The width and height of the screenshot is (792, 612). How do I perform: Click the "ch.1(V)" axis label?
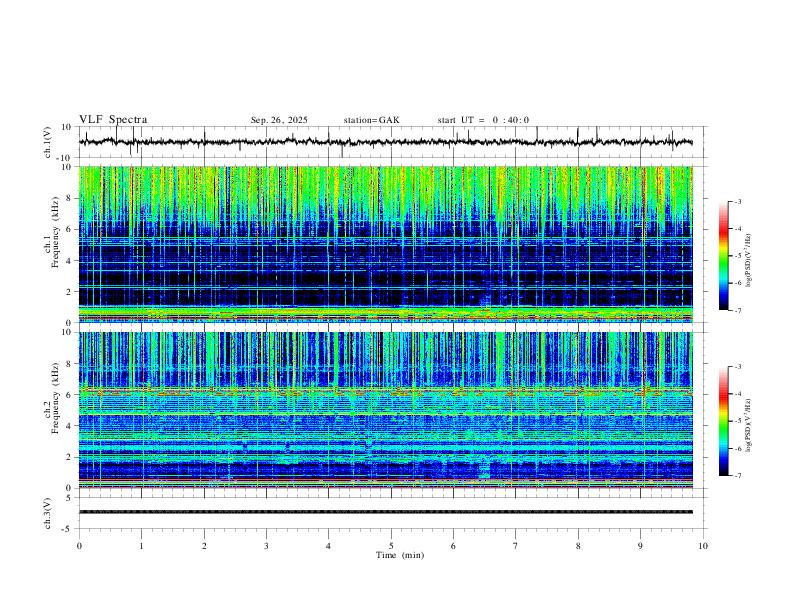tap(48, 142)
